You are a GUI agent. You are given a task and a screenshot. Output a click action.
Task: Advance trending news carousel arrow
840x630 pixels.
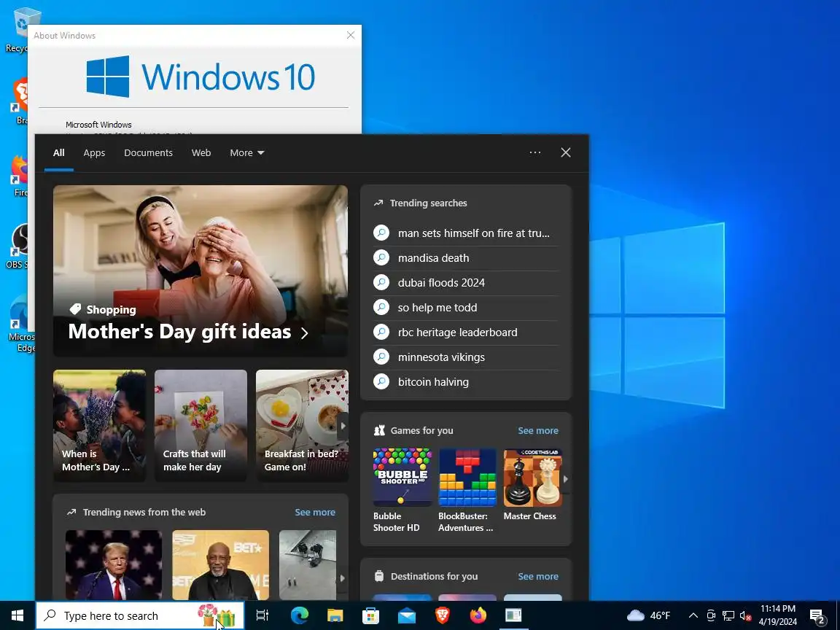coord(342,578)
